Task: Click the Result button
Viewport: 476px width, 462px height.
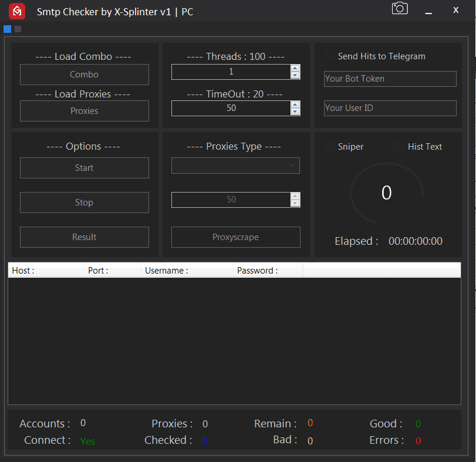Action: [84, 237]
